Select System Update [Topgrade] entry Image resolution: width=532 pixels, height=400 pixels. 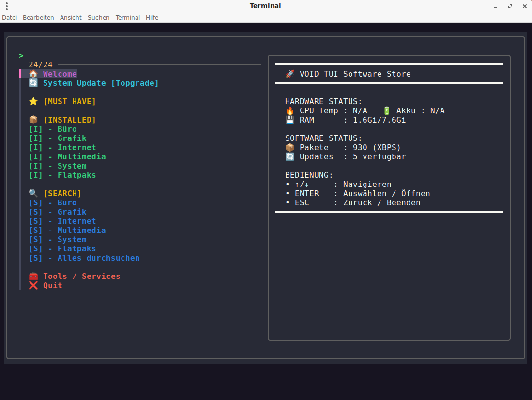[101, 83]
